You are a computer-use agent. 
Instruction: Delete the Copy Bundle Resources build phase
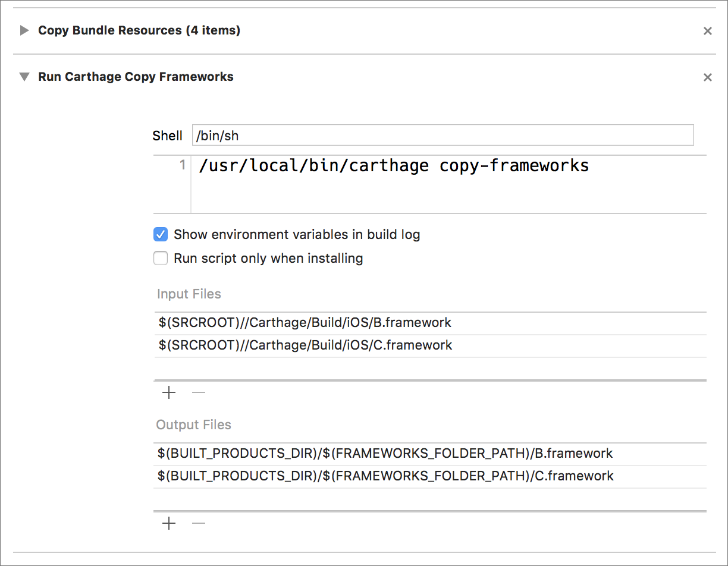[707, 30]
